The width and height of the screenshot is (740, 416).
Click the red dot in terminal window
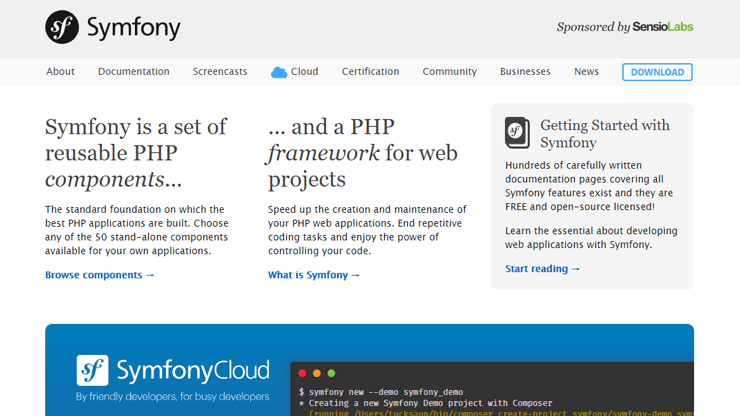coord(303,374)
